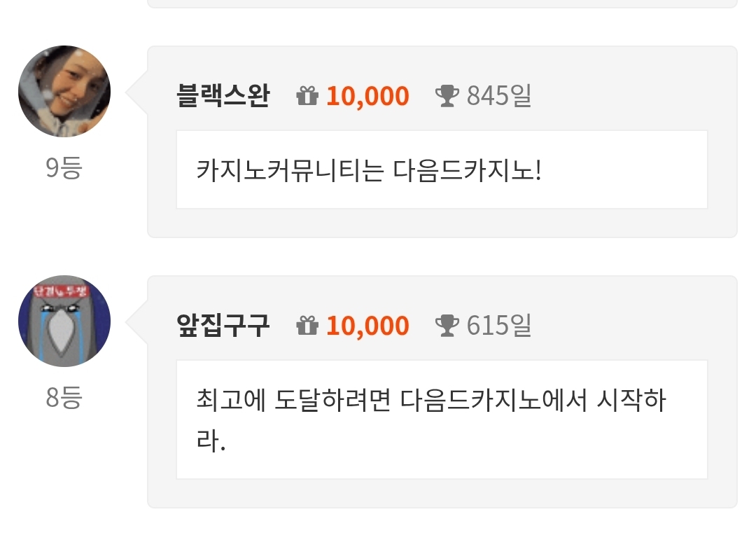Click the trailing '라.' line in 앞집구구's comment

211,443
